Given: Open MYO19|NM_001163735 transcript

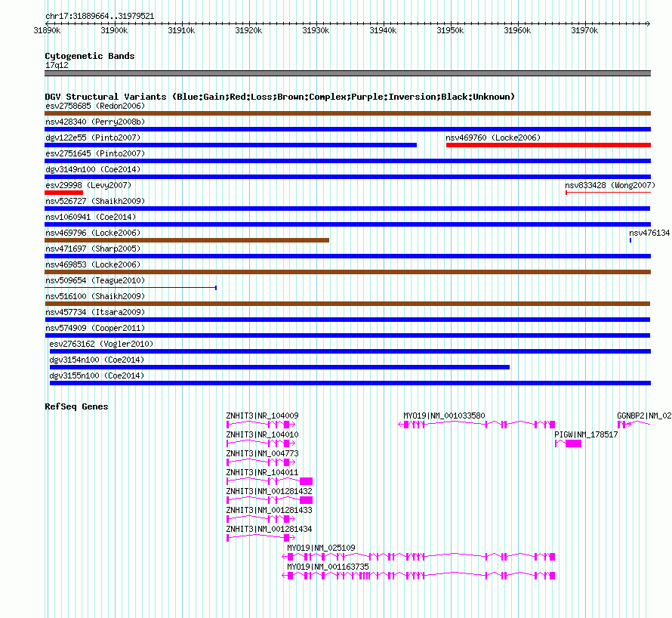Looking at the screenshot, I should point(418,576).
